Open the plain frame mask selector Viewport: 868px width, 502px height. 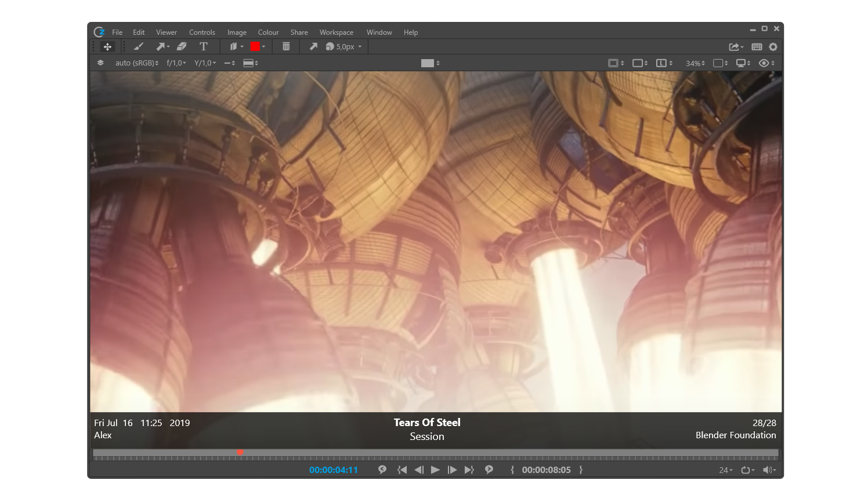click(640, 63)
